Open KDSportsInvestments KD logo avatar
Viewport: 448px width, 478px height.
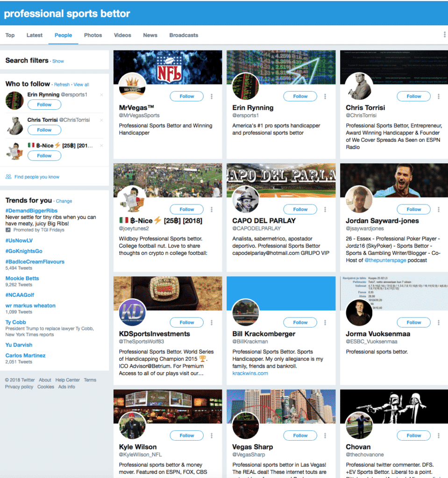tap(132, 312)
